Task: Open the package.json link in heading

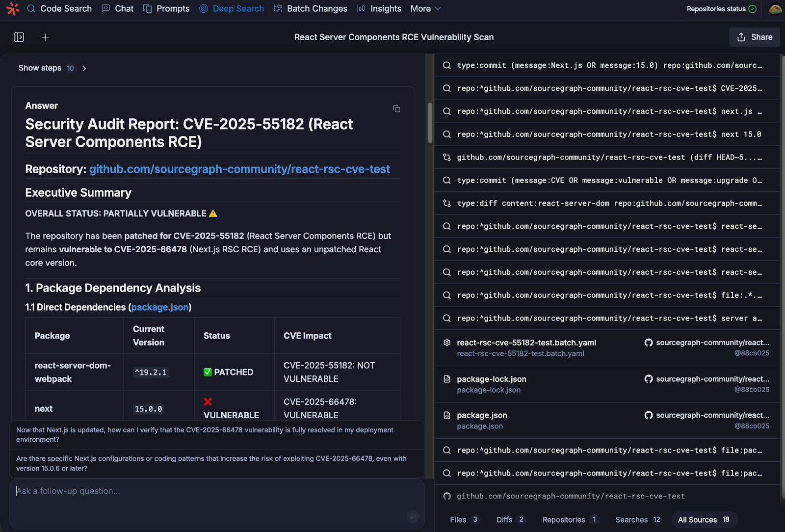Action: (160, 307)
